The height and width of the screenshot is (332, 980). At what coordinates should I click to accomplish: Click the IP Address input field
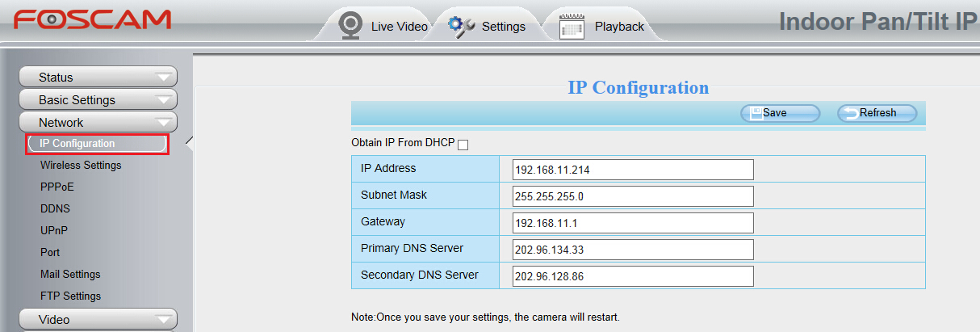point(633,170)
